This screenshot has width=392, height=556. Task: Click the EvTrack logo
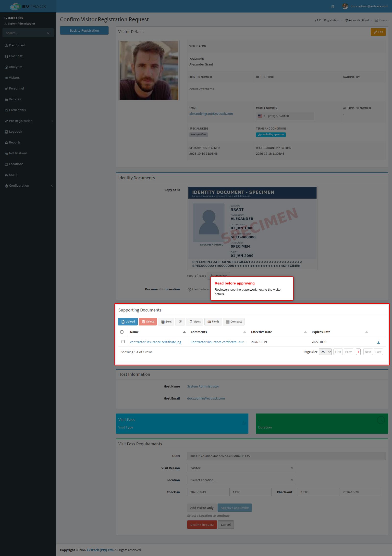[28, 6]
